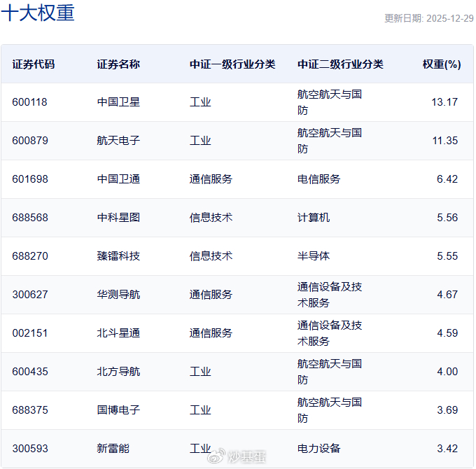Select stock name 航天电子
Image resolution: width=476 pixels, height=469 pixels.
pyautogui.click(x=118, y=141)
